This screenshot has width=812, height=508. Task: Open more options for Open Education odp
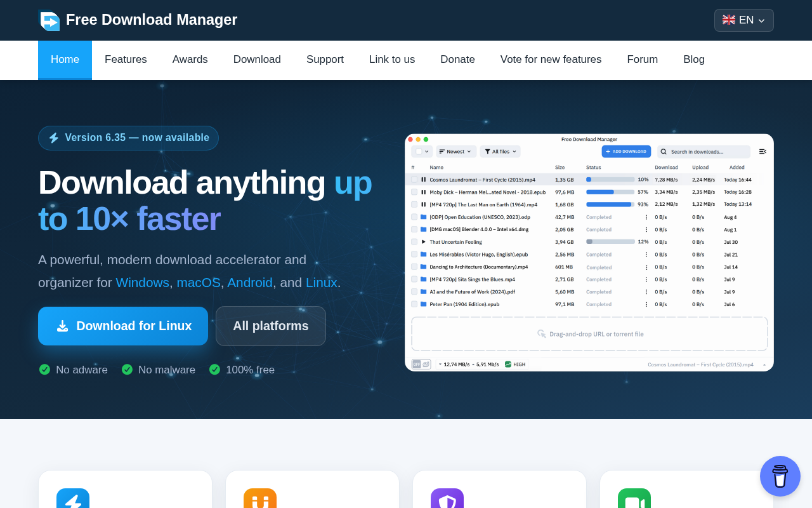pos(646,217)
